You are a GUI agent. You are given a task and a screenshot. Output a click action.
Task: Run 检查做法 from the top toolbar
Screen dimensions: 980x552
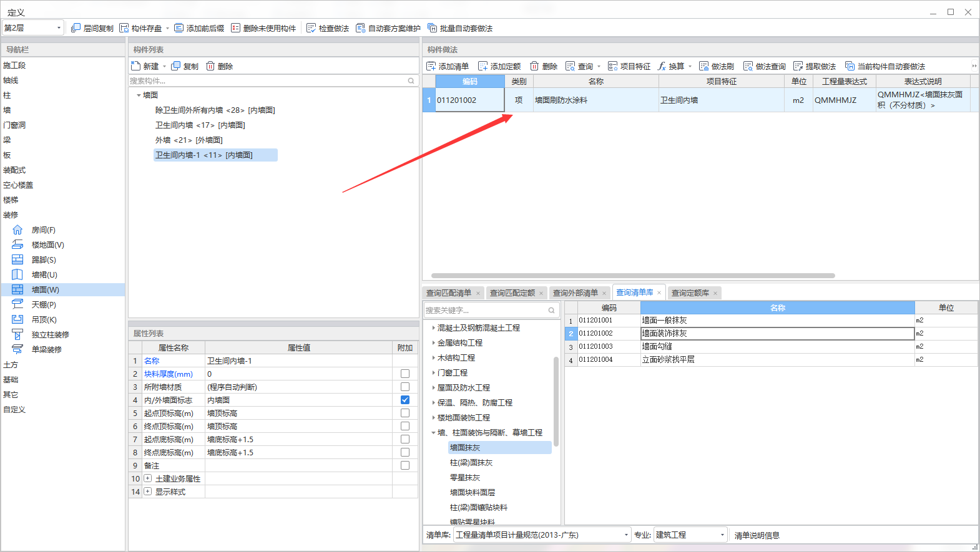327,28
